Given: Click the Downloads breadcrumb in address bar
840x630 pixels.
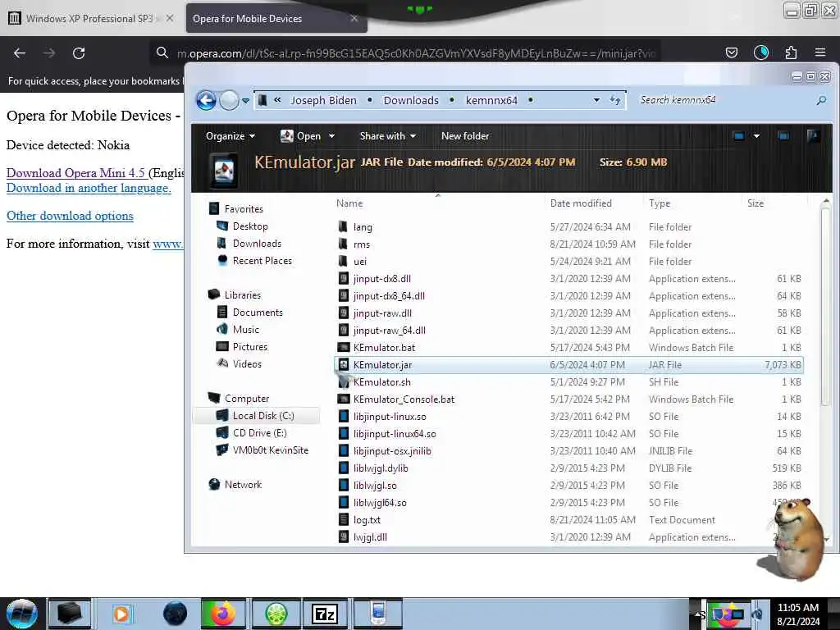Looking at the screenshot, I should point(411,100).
